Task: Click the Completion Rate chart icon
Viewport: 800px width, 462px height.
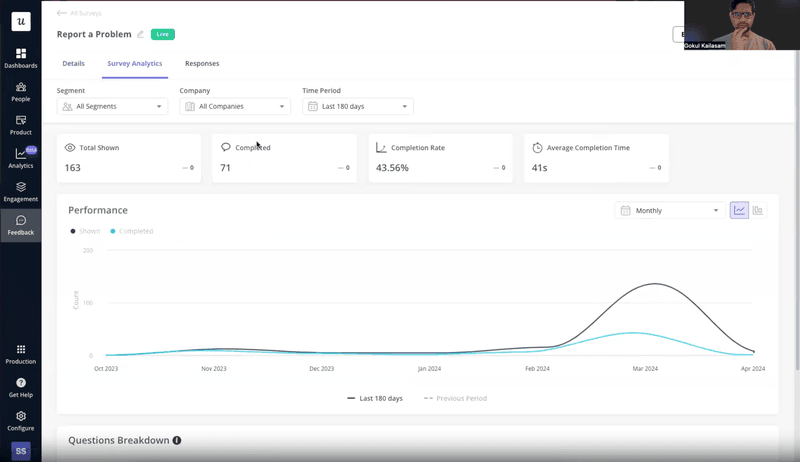Action: pos(381,147)
